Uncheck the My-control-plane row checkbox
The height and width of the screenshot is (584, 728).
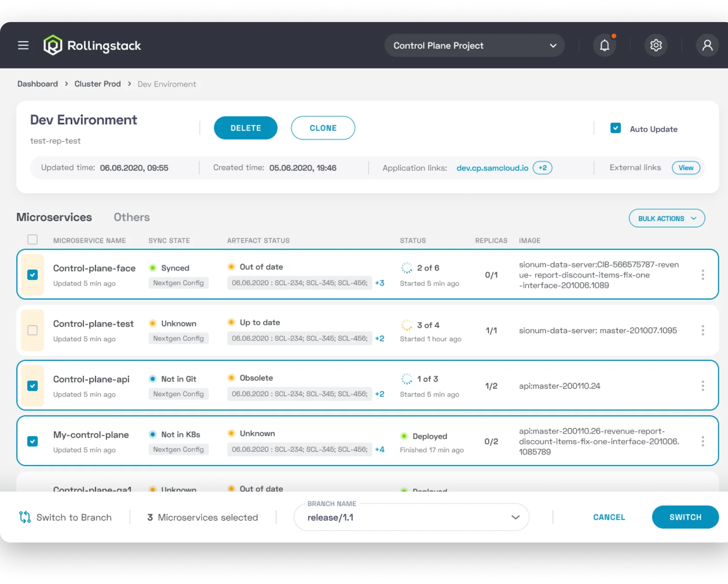point(32,441)
